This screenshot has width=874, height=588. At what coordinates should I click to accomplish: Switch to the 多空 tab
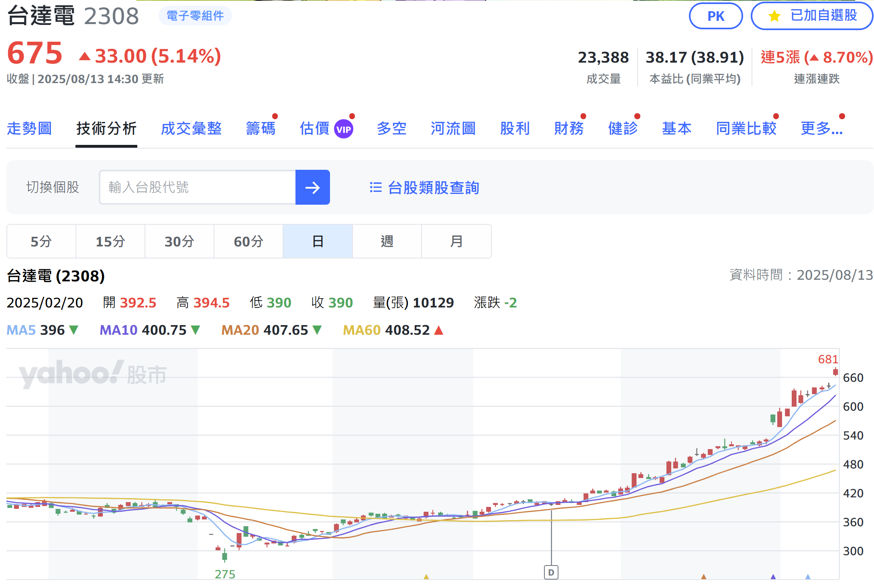click(x=391, y=128)
